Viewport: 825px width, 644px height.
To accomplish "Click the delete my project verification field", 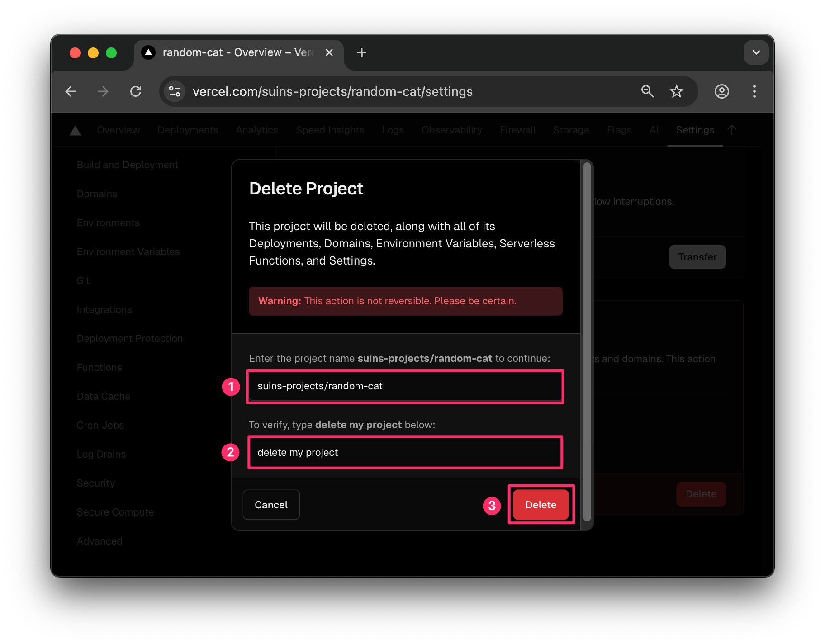I will pos(405,452).
